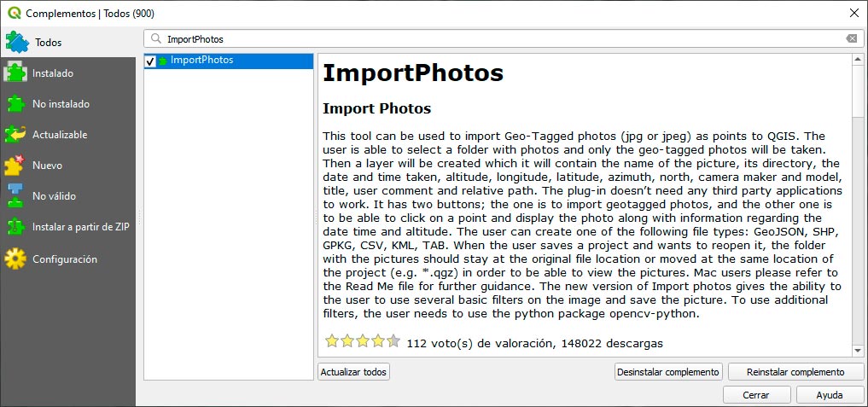
Task: Open the Actualizable tab
Action: [x=67, y=135]
